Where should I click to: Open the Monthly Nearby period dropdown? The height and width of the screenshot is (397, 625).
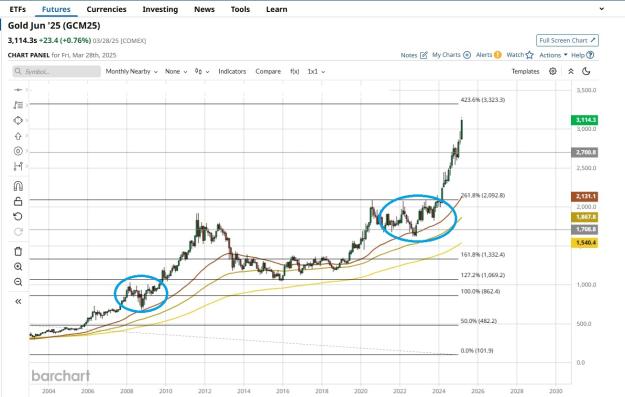click(x=132, y=71)
